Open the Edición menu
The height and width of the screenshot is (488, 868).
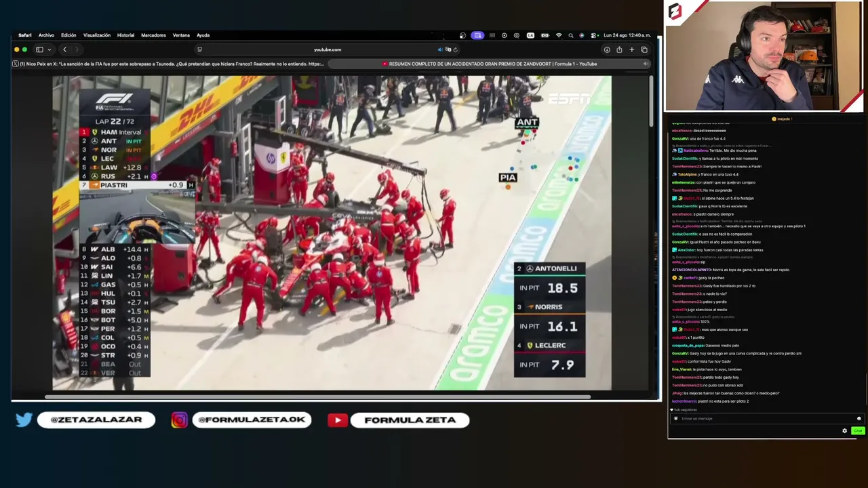click(x=68, y=35)
